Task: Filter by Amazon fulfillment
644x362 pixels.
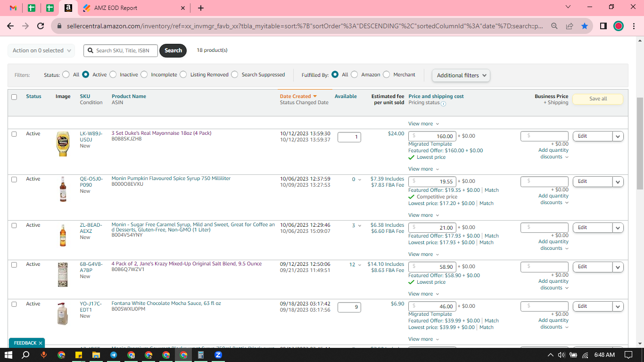Action: (x=354, y=74)
